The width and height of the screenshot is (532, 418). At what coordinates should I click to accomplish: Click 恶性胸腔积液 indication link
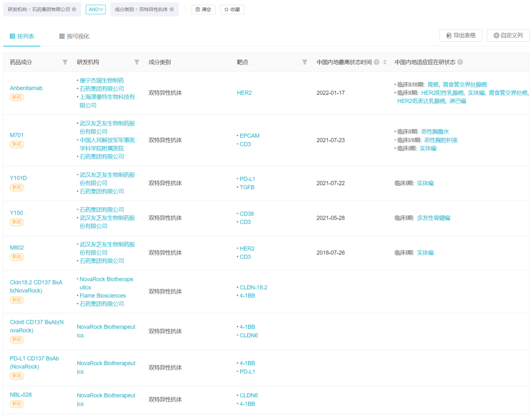click(x=441, y=140)
